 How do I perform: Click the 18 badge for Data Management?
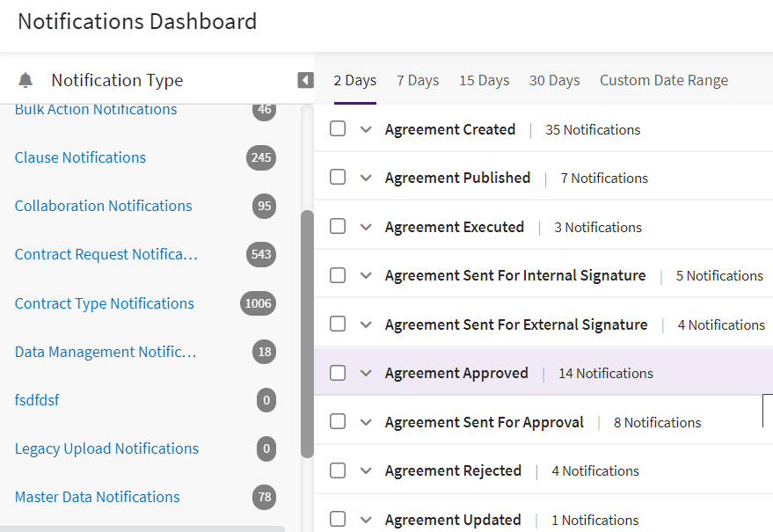coord(264,353)
